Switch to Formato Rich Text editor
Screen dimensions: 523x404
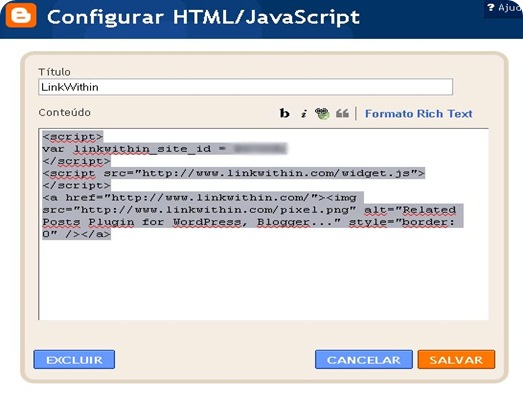[419, 114]
